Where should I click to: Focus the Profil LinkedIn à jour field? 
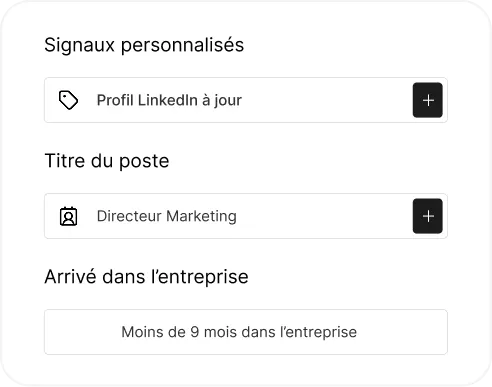(246, 100)
